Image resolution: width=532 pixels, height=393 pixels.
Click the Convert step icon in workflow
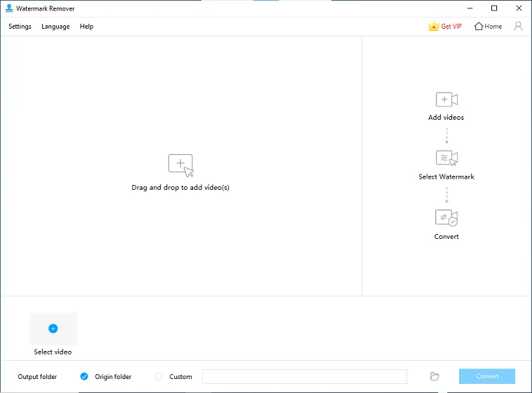[447, 218]
